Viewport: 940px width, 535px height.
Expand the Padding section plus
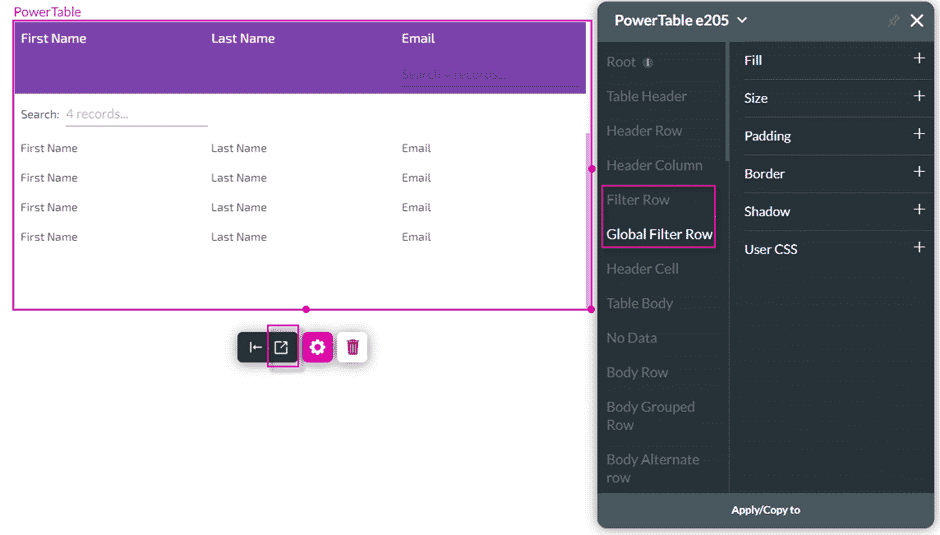[919, 134]
